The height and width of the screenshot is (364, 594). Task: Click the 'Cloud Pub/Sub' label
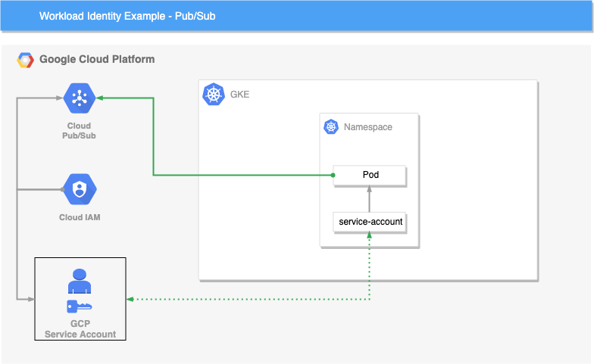pos(79,130)
